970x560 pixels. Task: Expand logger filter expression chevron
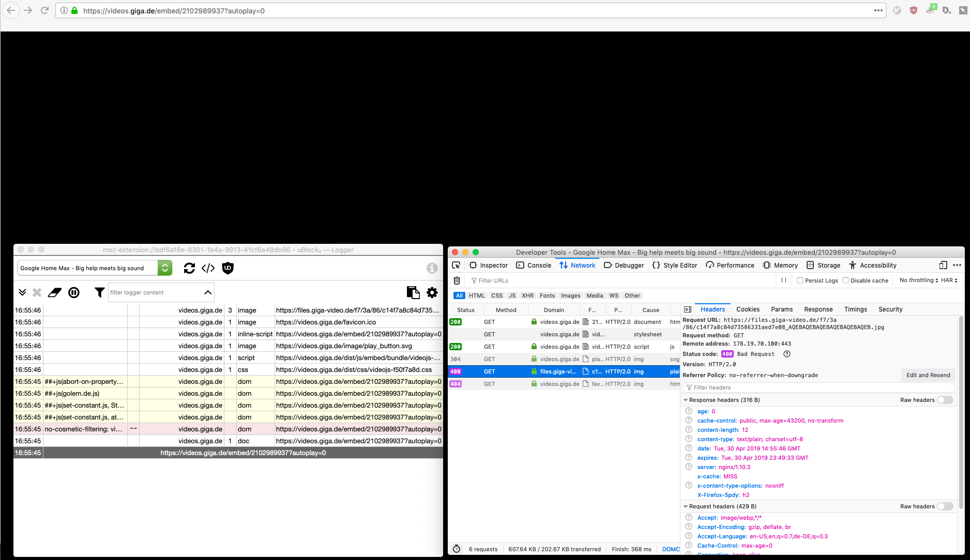coord(208,292)
